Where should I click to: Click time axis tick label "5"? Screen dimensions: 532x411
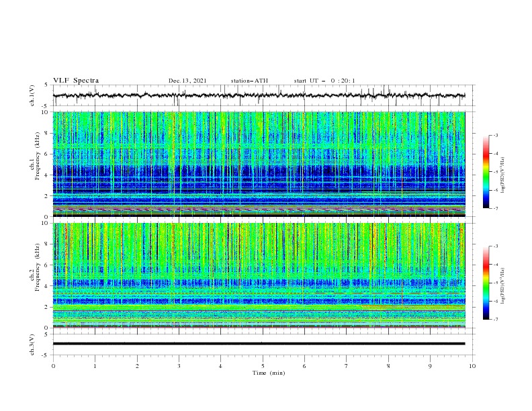coord(263,366)
